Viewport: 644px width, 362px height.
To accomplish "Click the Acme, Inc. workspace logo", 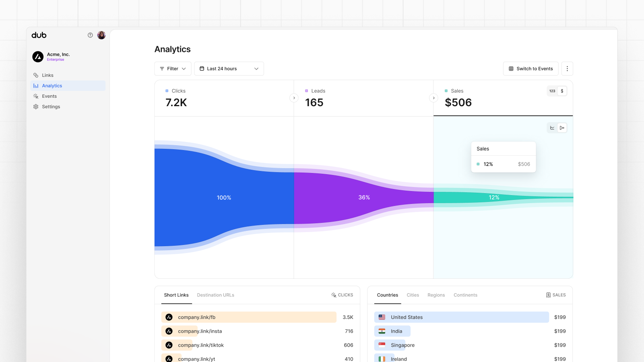I will (x=38, y=56).
